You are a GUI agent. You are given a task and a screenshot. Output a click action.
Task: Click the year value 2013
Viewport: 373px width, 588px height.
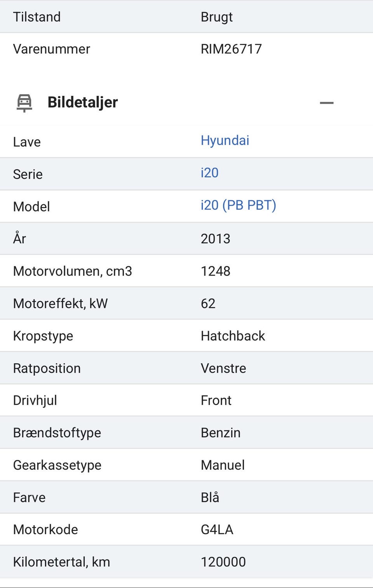click(215, 239)
